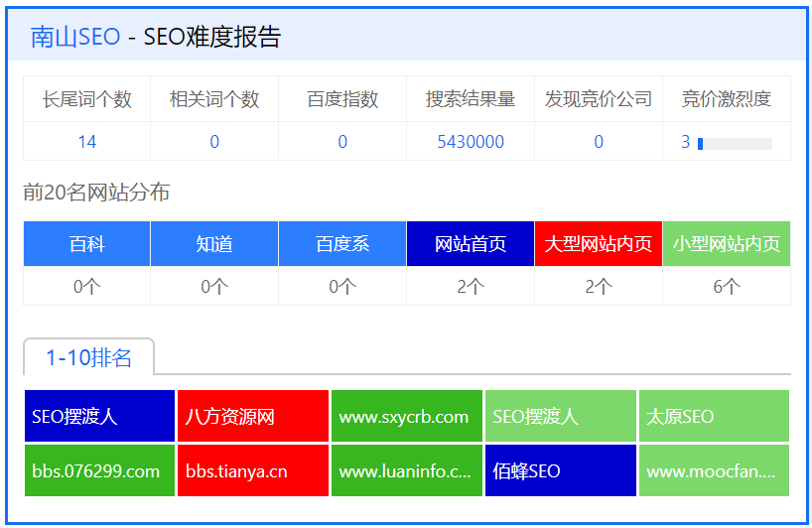The width and height of the screenshot is (812, 528).
Task: Click the 竞价激烈度 progress bar
Action: 735,144
